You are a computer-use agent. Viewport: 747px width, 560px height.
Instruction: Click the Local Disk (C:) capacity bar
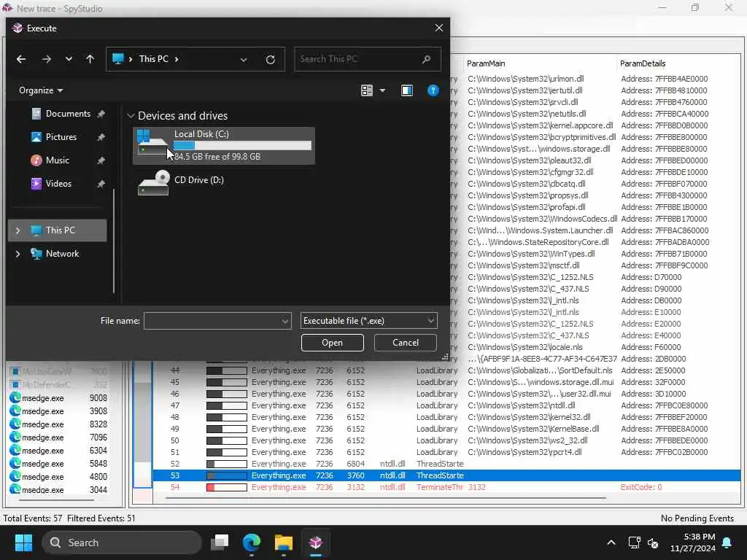pyautogui.click(x=242, y=146)
